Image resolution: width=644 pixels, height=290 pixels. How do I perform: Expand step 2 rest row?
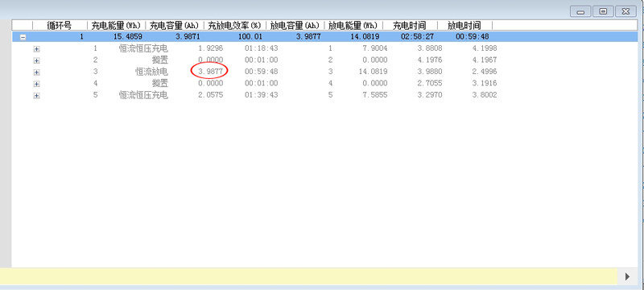(36, 60)
